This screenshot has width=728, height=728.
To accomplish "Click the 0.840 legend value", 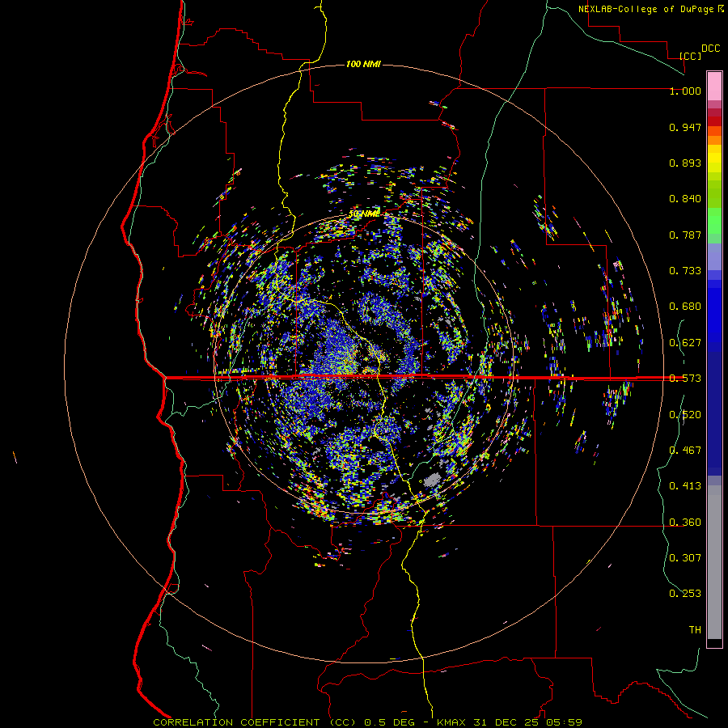I will pos(685,199).
